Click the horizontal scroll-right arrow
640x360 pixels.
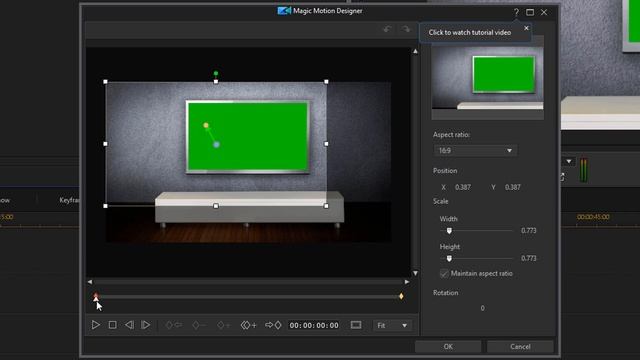click(407, 282)
